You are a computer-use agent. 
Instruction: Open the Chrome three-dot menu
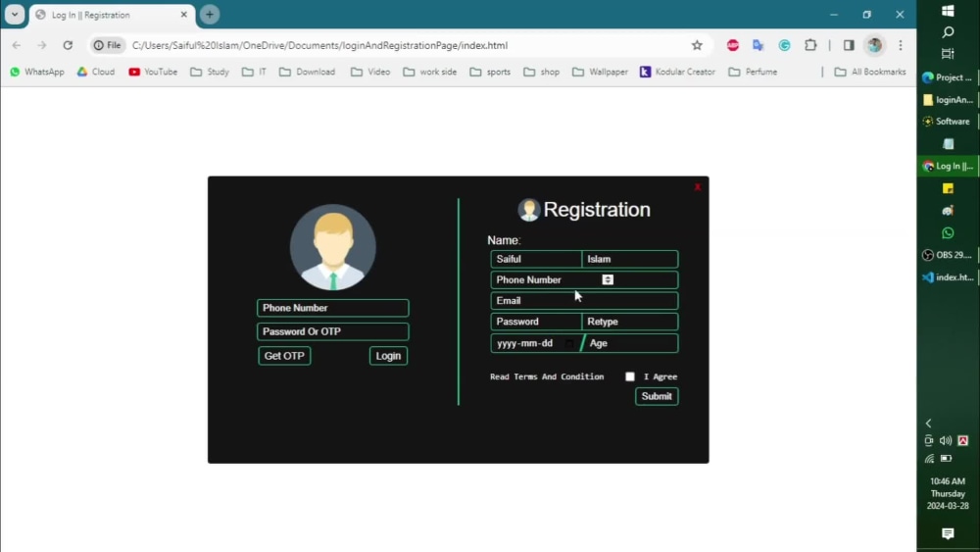click(x=901, y=45)
